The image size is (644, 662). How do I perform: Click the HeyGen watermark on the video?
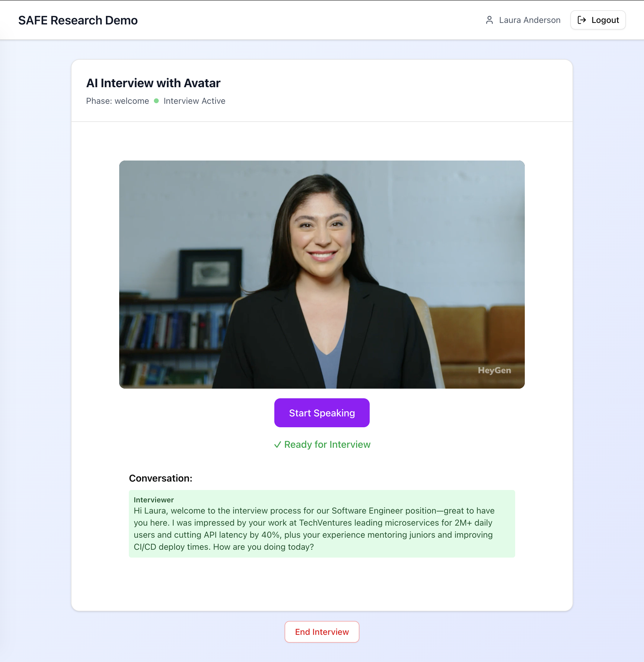494,370
